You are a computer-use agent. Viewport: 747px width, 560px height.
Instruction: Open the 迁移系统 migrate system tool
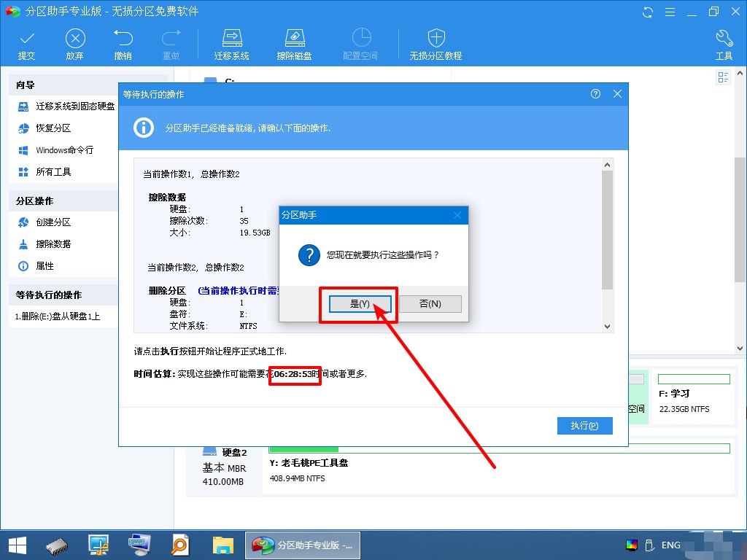tap(231, 44)
